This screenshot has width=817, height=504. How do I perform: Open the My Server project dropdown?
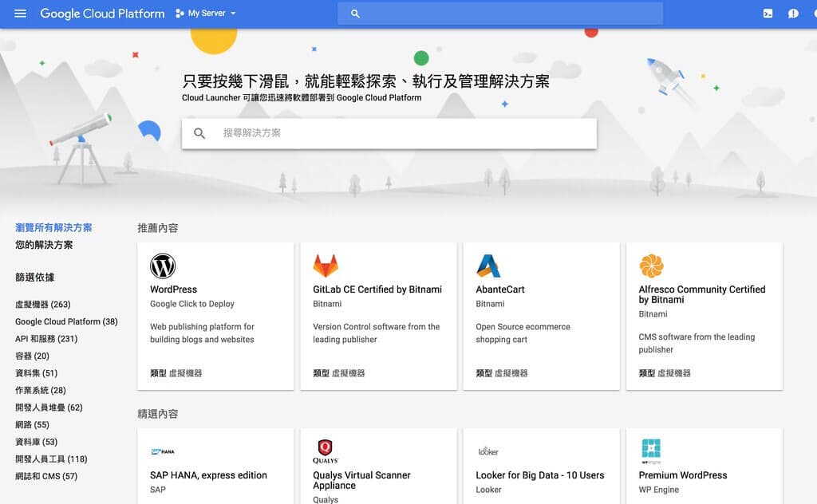click(x=207, y=13)
